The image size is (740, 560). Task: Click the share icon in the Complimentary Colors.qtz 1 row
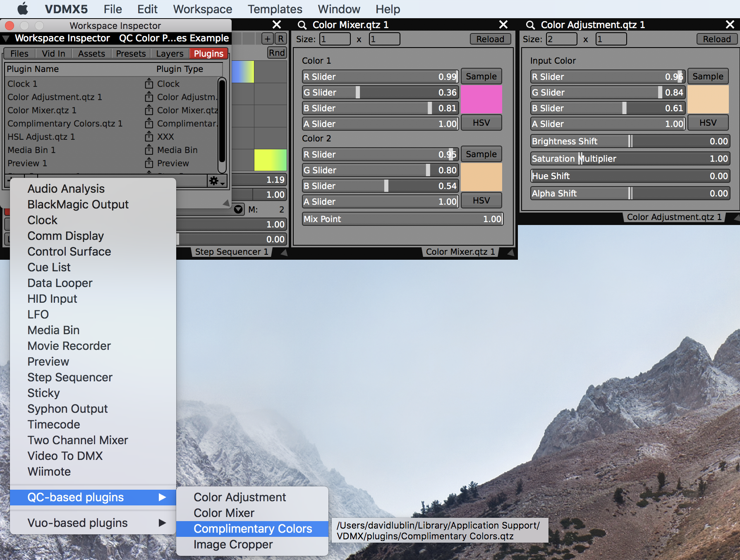click(x=149, y=123)
